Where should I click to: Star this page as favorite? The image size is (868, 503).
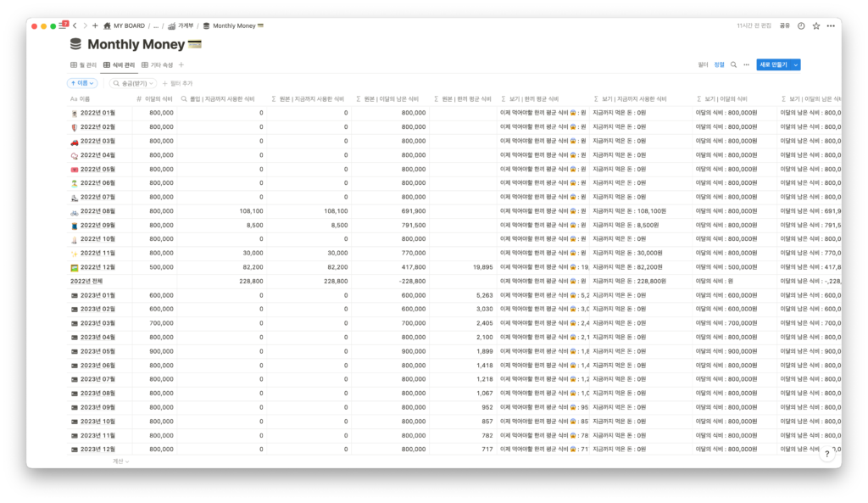tap(815, 26)
